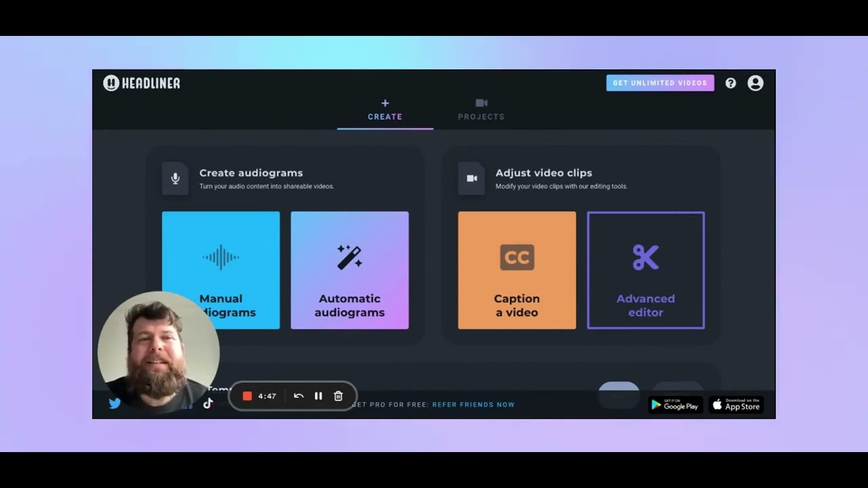Open the Manual audiograms tile
The height and width of the screenshot is (488, 868).
tap(220, 270)
